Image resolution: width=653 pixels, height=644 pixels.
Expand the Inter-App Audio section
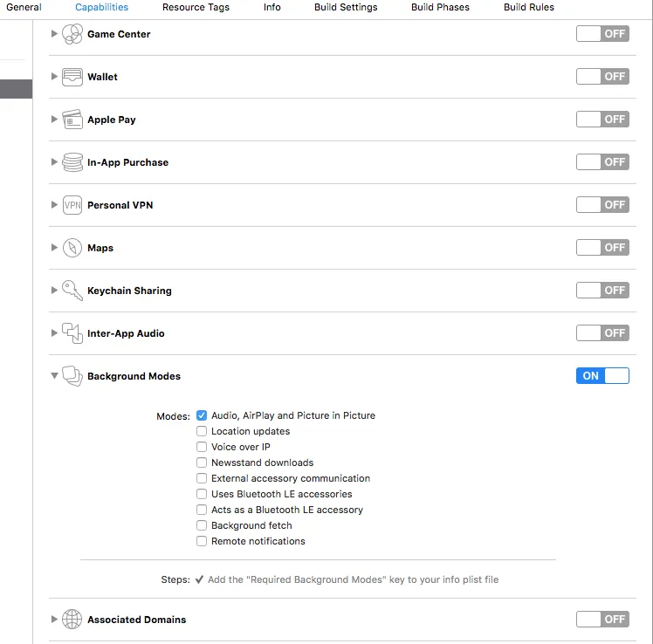(x=54, y=333)
